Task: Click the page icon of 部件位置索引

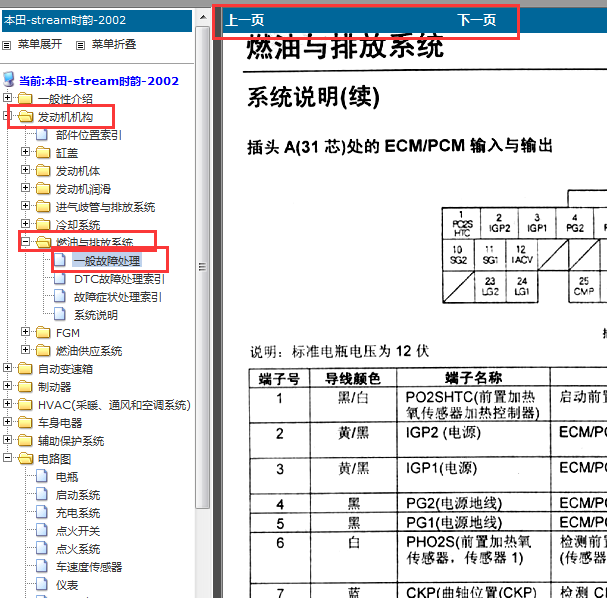Action: point(42,134)
